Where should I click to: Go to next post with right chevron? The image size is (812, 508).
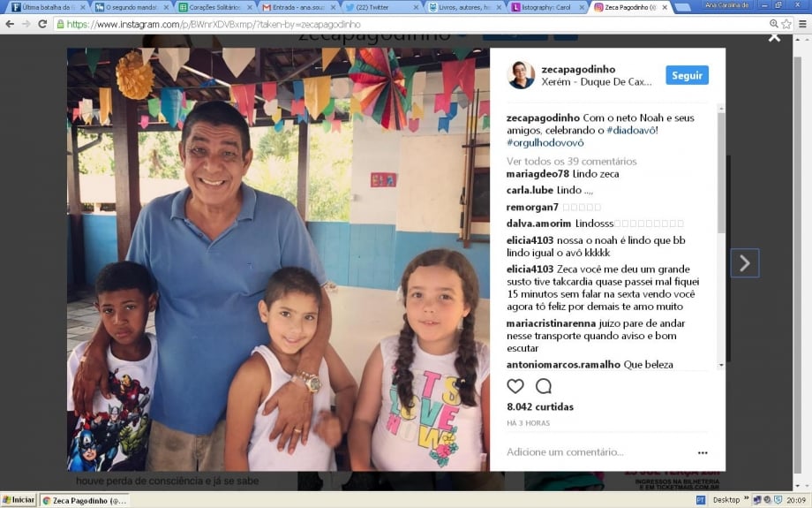(x=745, y=262)
